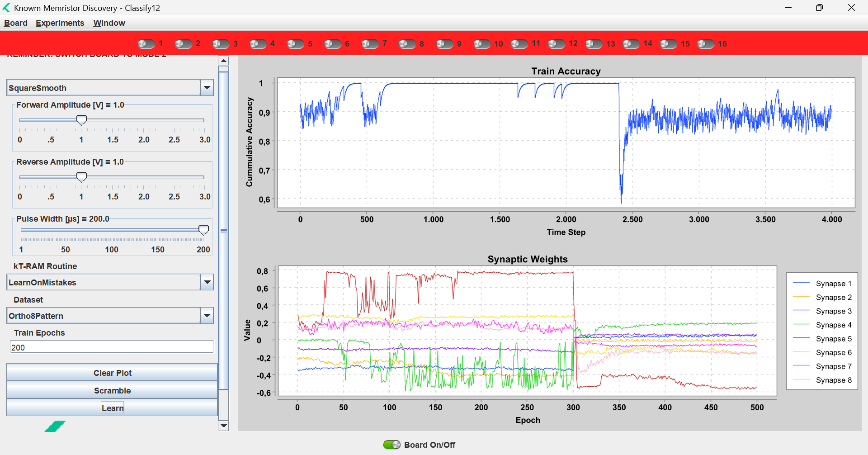
Task: Click the Train Epochs input field
Action: pyautogui.click(x=111, y=347)
